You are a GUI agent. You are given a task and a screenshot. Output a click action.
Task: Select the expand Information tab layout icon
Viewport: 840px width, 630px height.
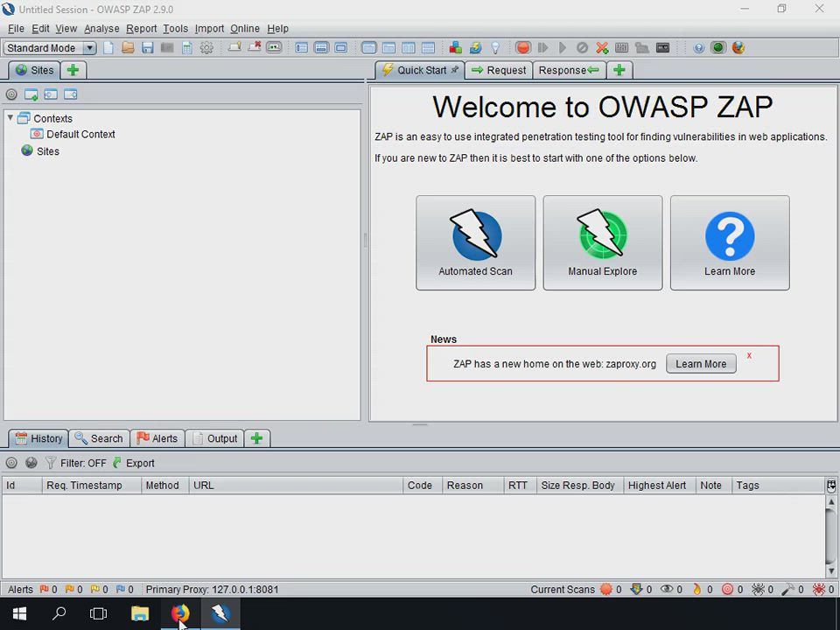coord(321,47)
